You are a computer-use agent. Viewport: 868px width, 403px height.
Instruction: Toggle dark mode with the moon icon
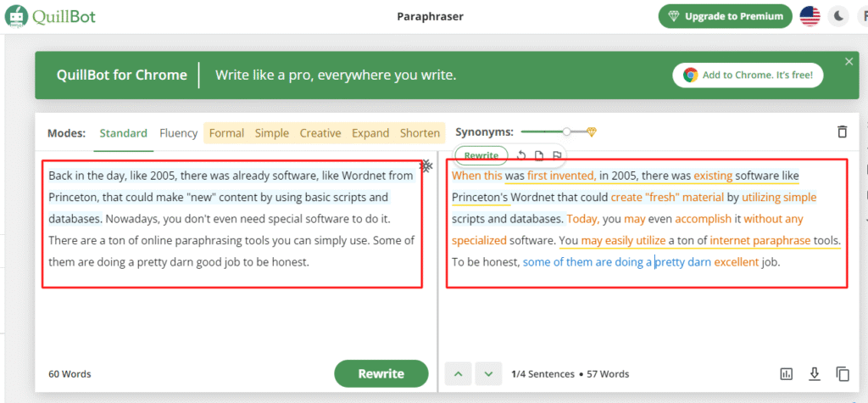click(838, 17)
